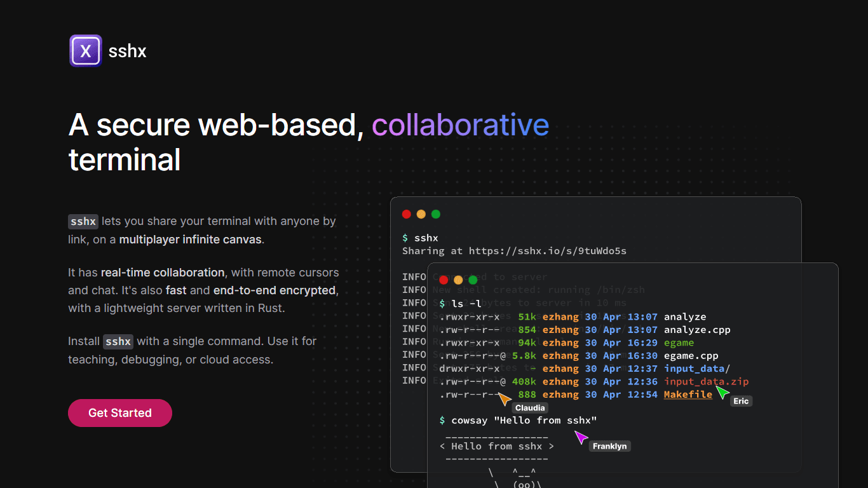The height and width of the screenshot is (488, 868).
Task: Click the red dot on the back terminal window
Action: click(x=407, y=214)
